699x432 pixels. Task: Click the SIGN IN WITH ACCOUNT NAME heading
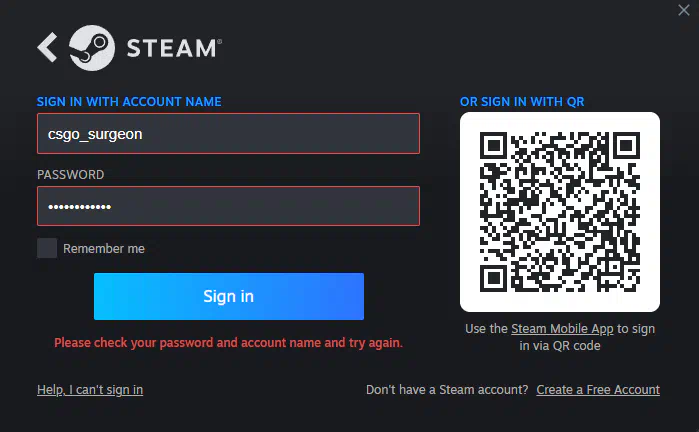click(x=129, y=102)
